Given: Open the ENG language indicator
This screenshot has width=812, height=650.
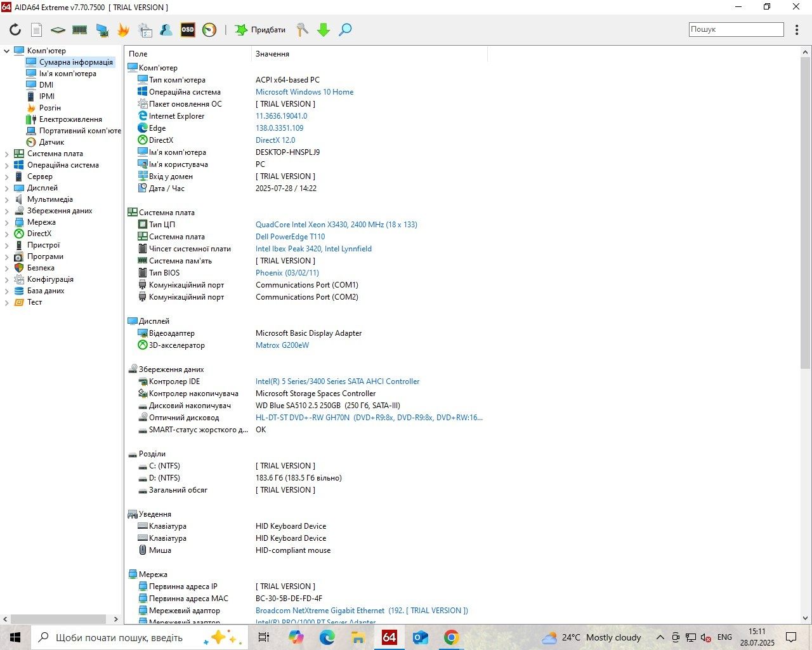Looking at the screenshot, I should point(724,637).
